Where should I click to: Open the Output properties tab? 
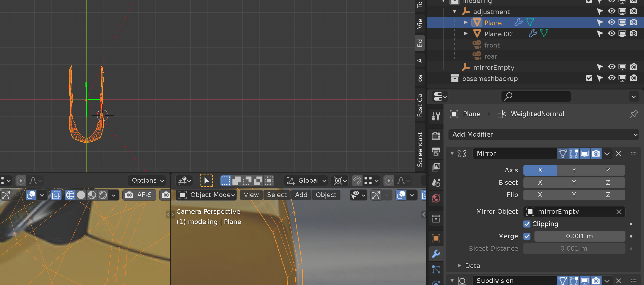(x=436, y=152)
